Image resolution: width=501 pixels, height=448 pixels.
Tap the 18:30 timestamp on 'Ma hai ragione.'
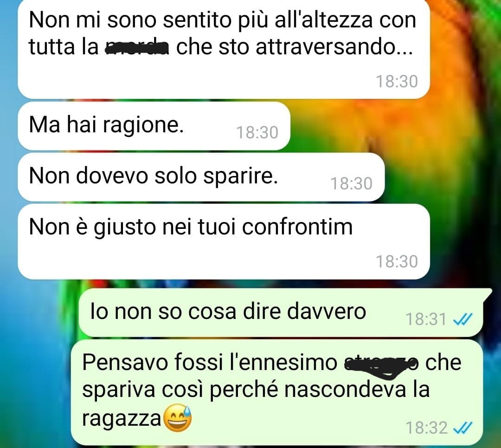coord(257,132)
